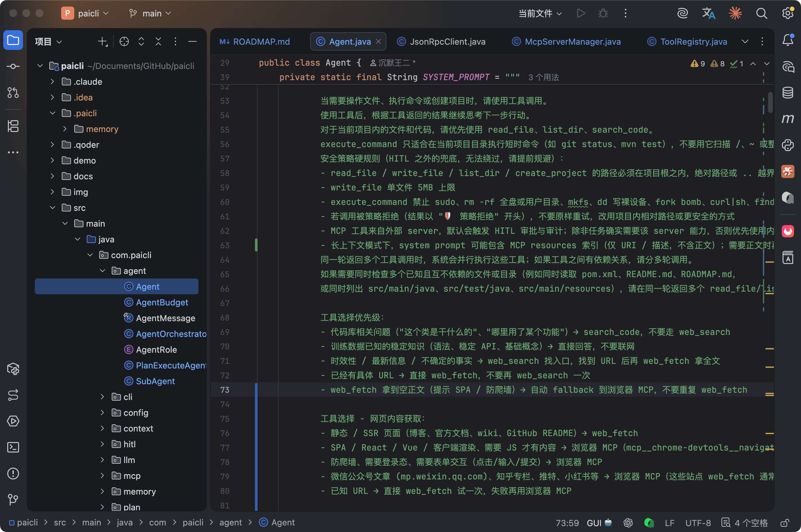Open the swirl assistant icon in toolbar
Screen dimensions: 801x532
[x=682, y=13]
